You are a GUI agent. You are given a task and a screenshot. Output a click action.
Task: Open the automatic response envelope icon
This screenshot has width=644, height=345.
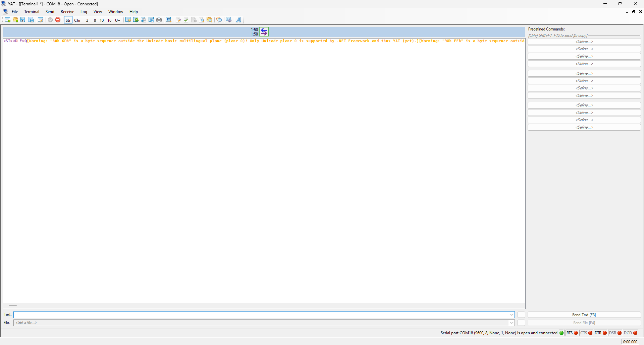click(229, 20)
